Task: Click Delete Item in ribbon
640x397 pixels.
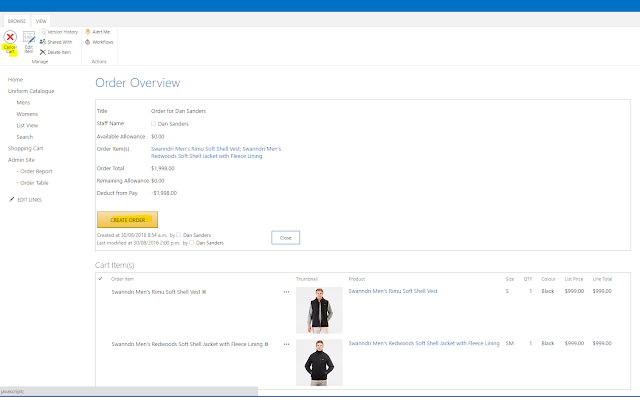Action: 55,52
